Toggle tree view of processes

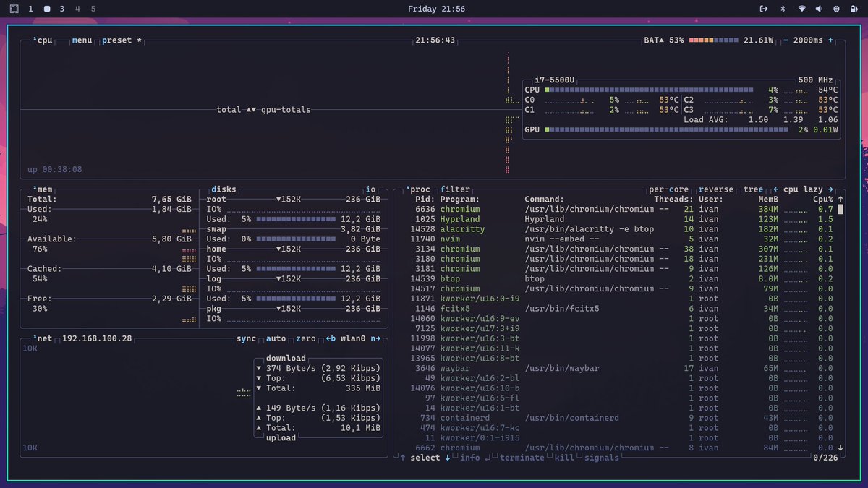[x=754, y=189]
